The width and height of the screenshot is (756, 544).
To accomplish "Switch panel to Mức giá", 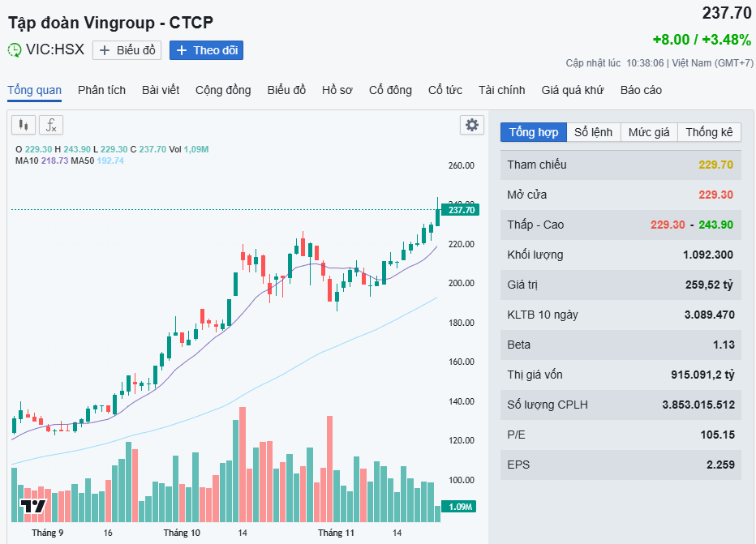I will tap(649, 132).
